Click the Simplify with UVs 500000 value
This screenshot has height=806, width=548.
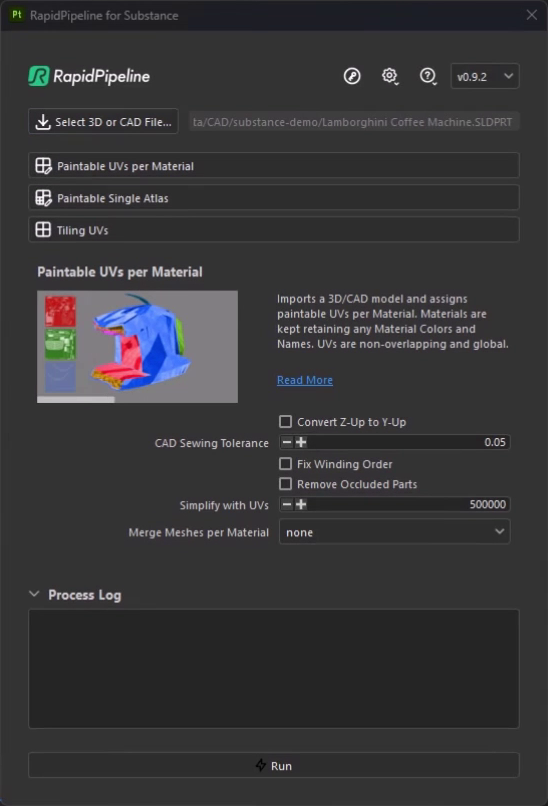tap(487, 504)
